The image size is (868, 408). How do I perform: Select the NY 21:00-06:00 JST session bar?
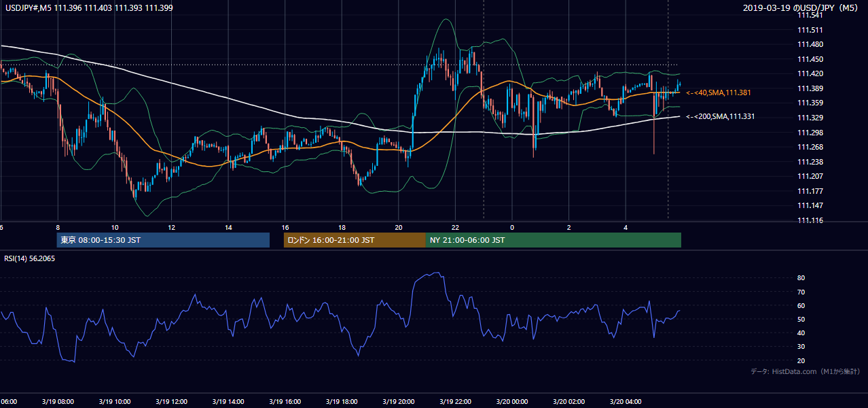[x=554, y=240]
